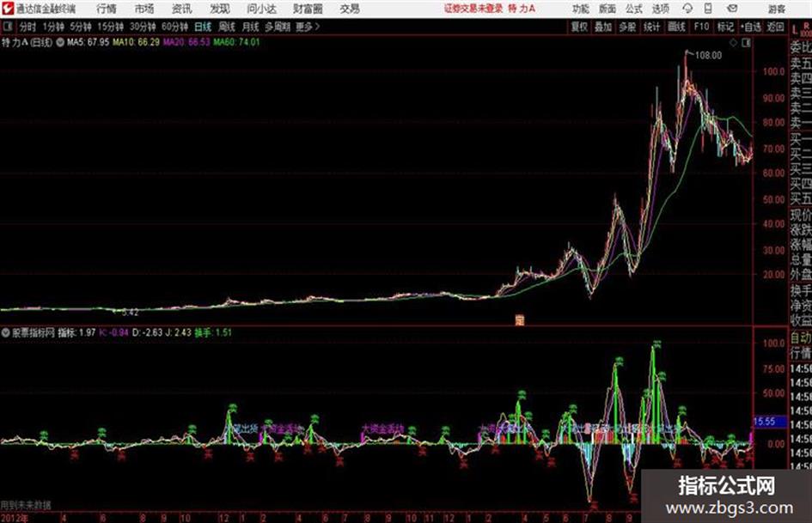Screen dimensions: 812x523
Task: Select the 1分钟 period tab
Action: pos(53,27)
